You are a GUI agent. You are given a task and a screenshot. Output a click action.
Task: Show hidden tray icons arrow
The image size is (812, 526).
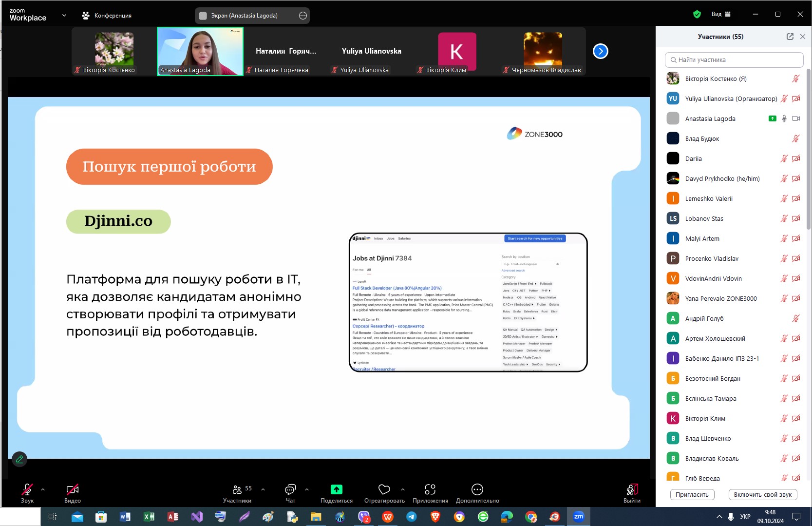tap(719, 517)
